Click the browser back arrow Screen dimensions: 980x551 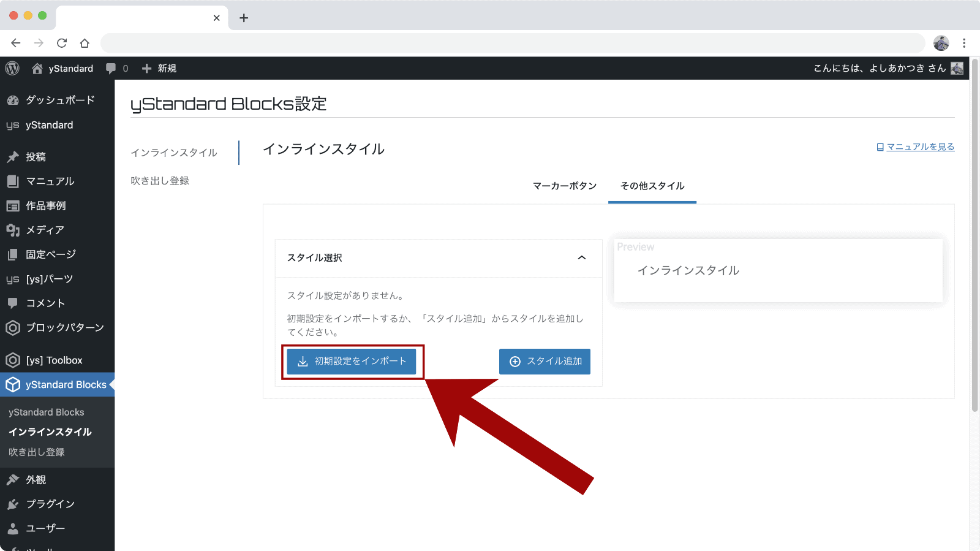coord(16,43)
